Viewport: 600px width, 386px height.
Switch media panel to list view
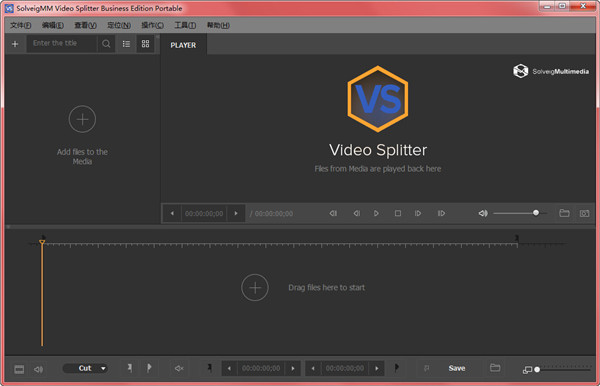tap(126, 44)
